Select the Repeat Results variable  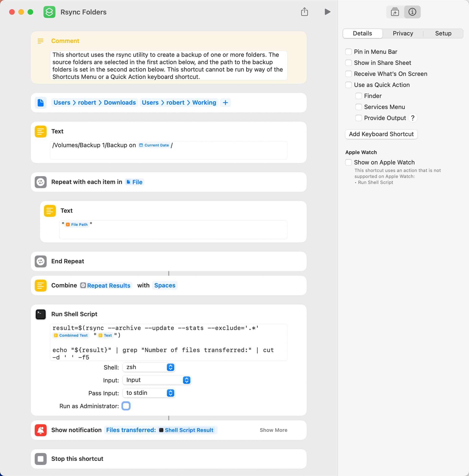pos(106,286)
